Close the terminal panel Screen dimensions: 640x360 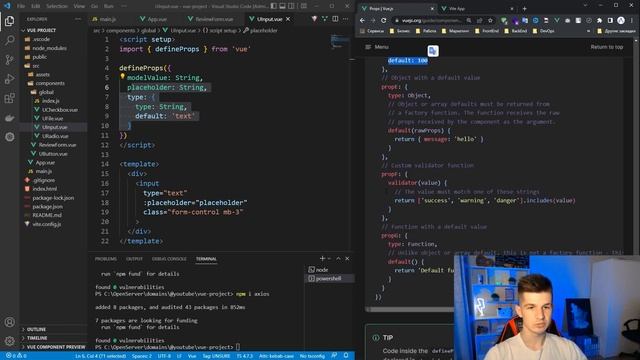(x=347, y=258)
